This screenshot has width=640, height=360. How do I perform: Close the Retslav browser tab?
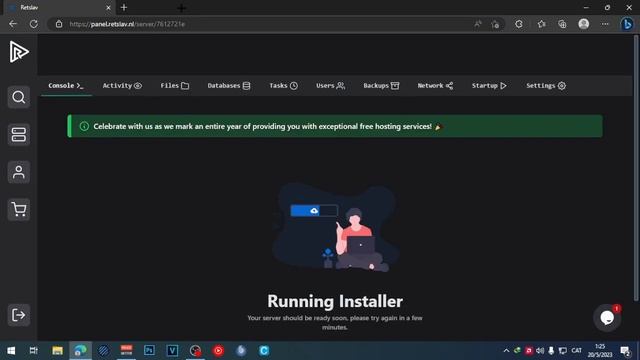(108, 7)
